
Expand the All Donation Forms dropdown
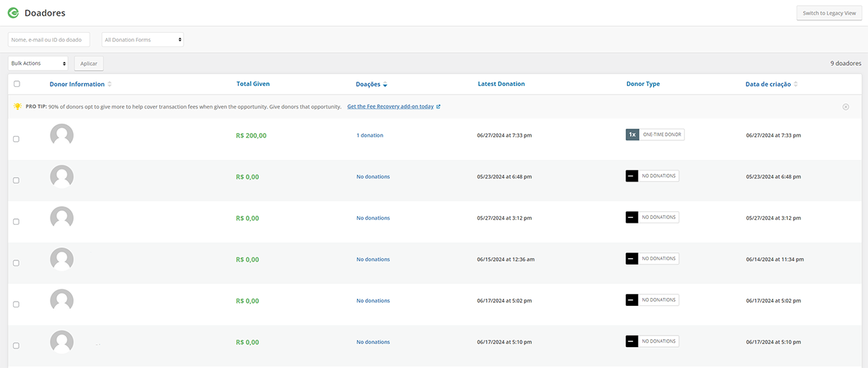[142, 40]
